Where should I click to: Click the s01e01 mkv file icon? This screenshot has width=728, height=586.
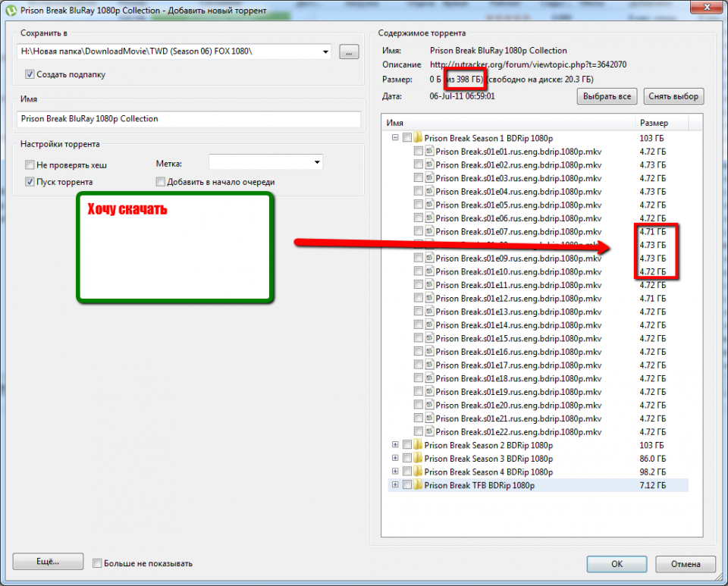tap(430, 152)
